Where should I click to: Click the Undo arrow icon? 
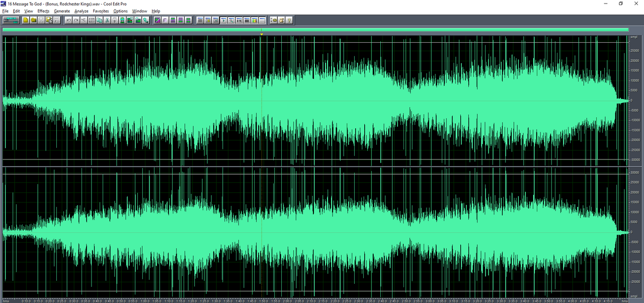click(x=68, y=20)
